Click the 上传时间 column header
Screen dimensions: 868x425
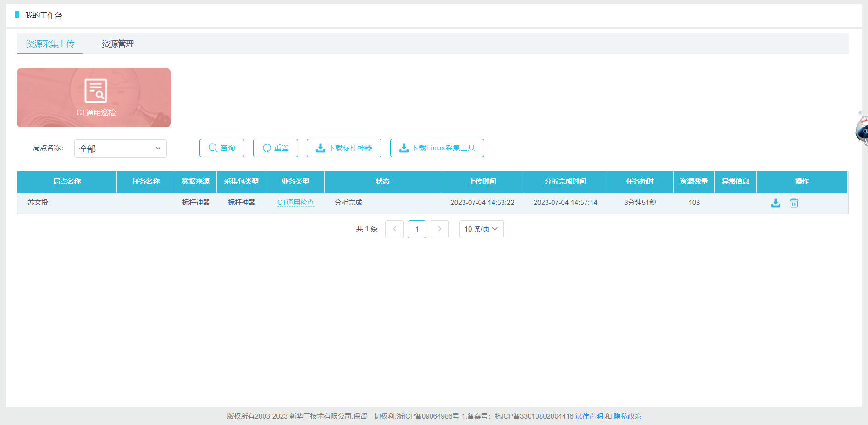482,182
